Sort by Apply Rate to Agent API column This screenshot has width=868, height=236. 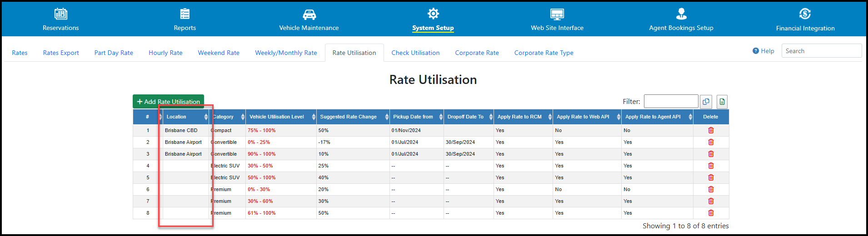click(657, 117)
